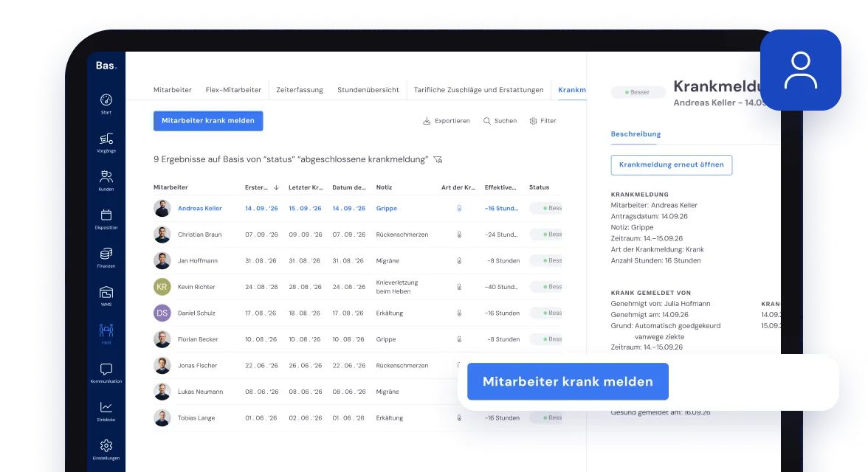Viewport: 868px width, 472px height.
Task: Click the Bas. logo
Action: point(106,66)
